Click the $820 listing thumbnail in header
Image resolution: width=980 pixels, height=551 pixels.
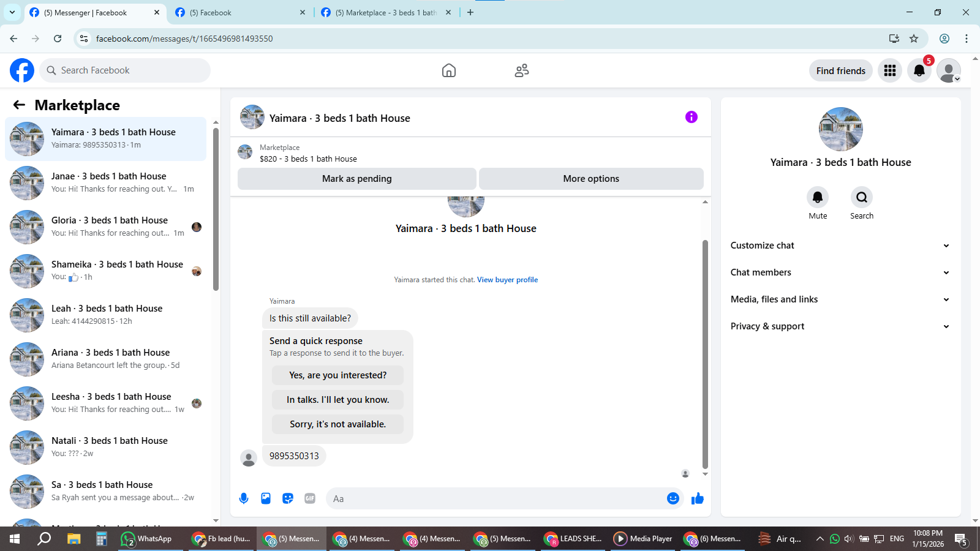click(x=245, y=152)
